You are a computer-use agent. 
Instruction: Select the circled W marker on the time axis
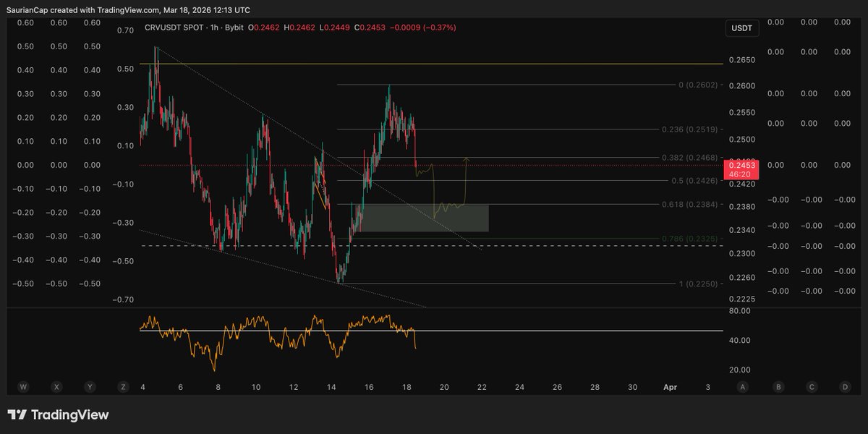[23, 387]
